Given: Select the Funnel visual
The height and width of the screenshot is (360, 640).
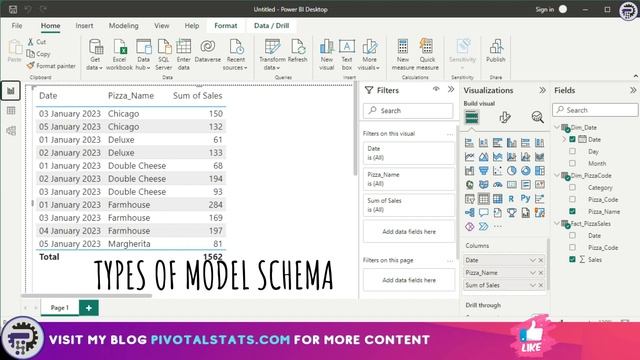Looking at the screenshot, I should tap(484, 171).
